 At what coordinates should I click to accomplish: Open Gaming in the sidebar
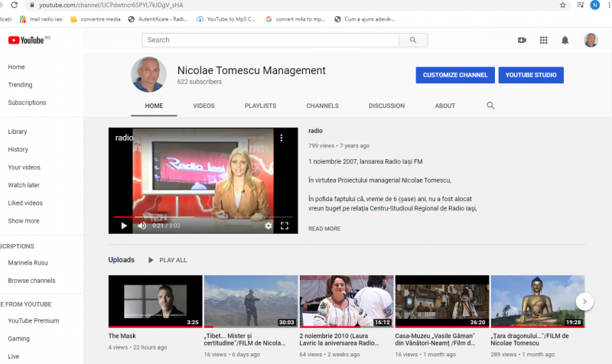18,339
